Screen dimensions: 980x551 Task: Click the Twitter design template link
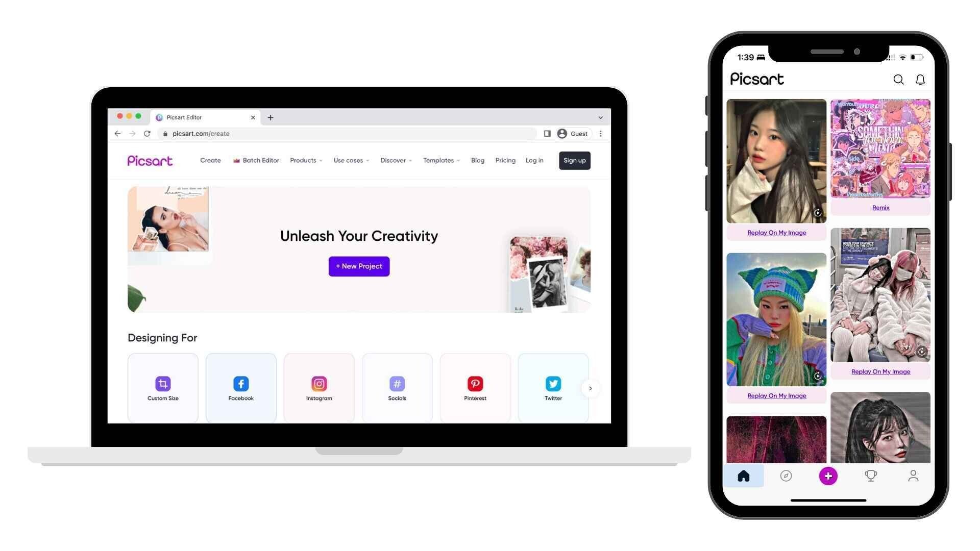point(553,388)
